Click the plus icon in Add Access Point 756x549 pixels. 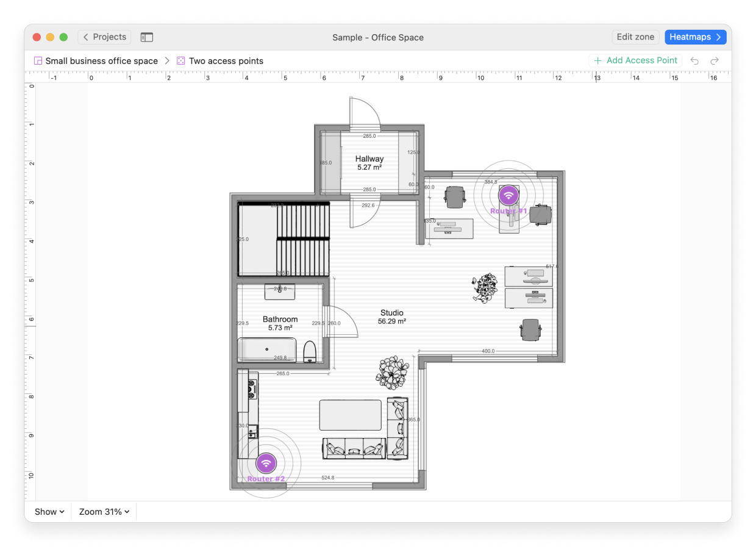[597, 60]
